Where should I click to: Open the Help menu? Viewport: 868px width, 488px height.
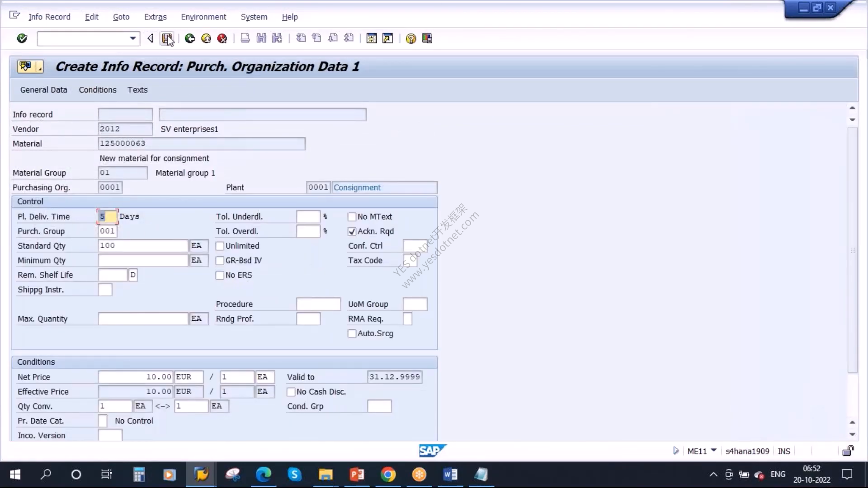tap(290, 17)
